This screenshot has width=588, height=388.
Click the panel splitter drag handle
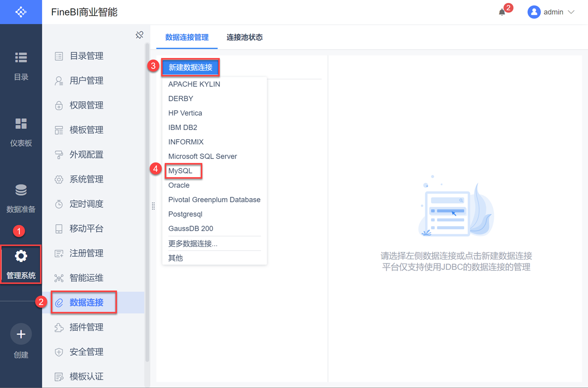pyautogui.click(x=153, y=207)
